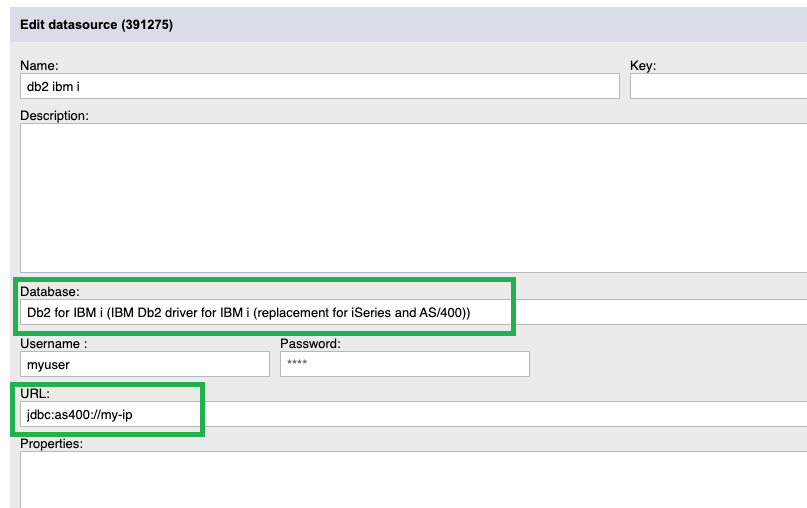This screenshot has width=807, height=508.
Task: Select the Username field containing myuser
Action: (x=145, y=364)
